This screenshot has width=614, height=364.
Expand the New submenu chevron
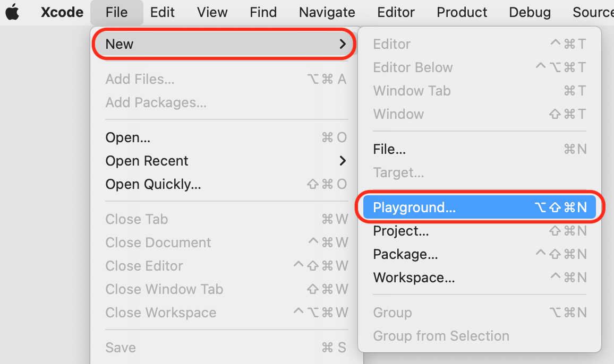pyautogui.click(x=343, y=44)
